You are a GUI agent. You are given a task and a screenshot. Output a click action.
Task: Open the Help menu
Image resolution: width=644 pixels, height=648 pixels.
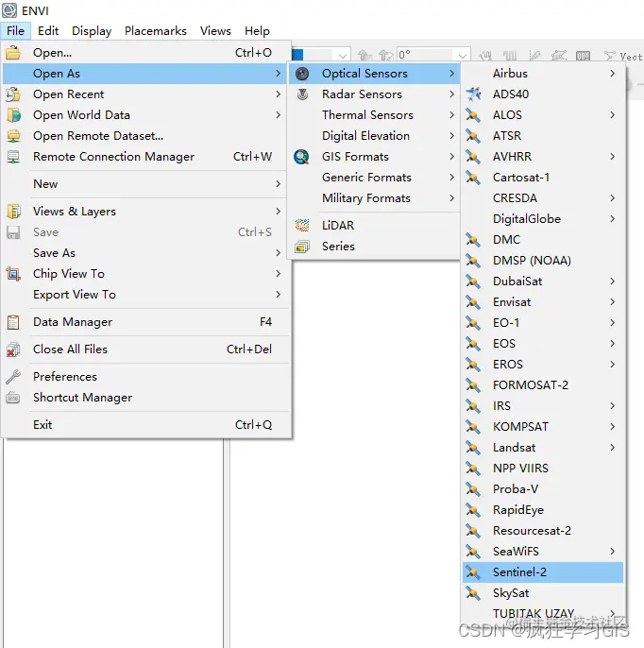click(257, 31)
